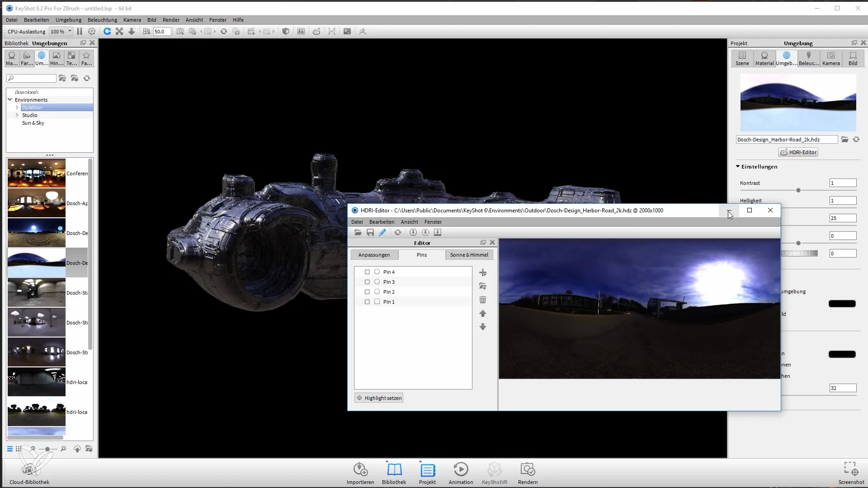Open file icon in HDRI-Editor toolbar
The image size is (868, 488).
(x=358, y=232)
